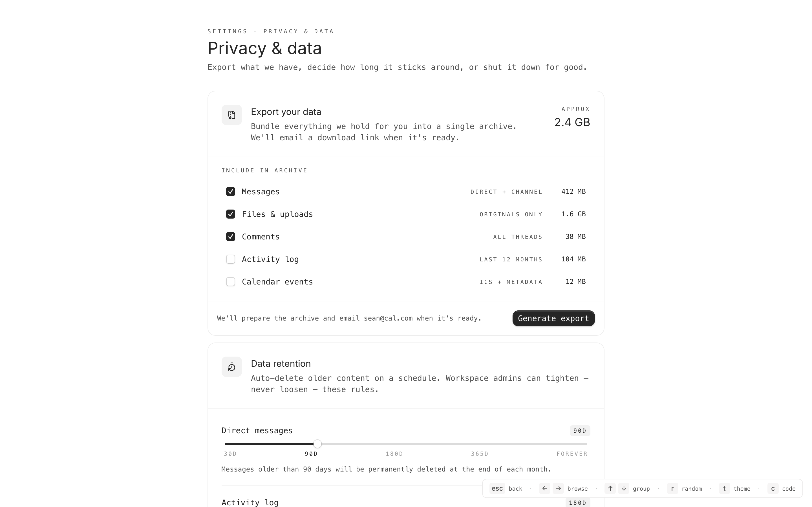The image size is (812, 507).
Task: Enable the Activity log checkbox
Action: pyautogui.click(x=231, y=259)
